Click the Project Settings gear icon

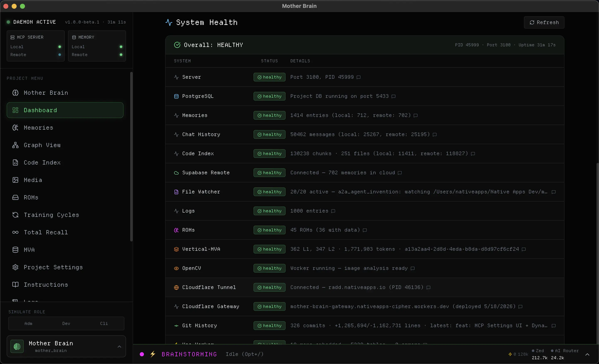(15, 267)
